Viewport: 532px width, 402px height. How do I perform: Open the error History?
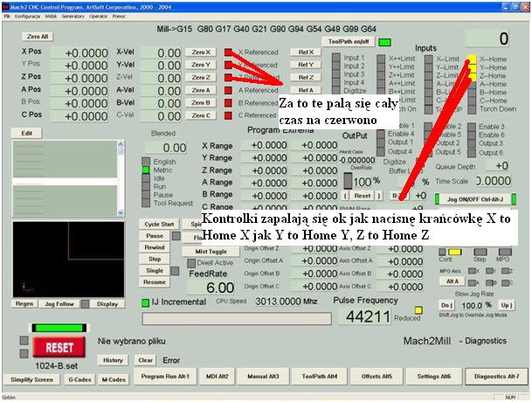[x=113, y=360]
